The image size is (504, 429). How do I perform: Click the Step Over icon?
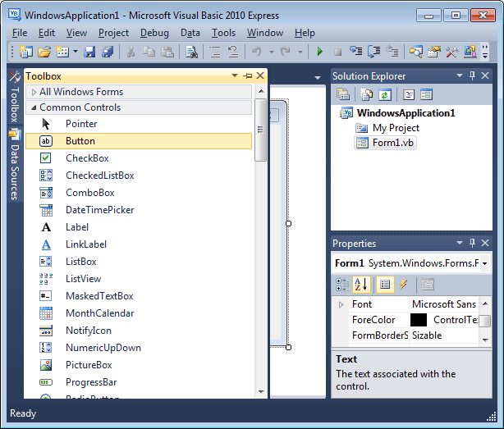373,52
